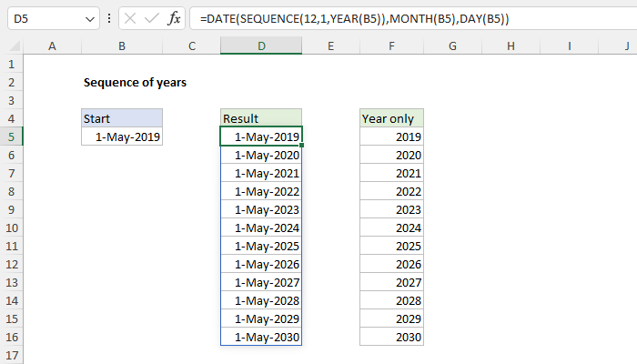The height and width of the screenshot is (364, 637).
Task: Select result cell 1-May-2021
Action: pyautogui.click(x=261, y=173)
